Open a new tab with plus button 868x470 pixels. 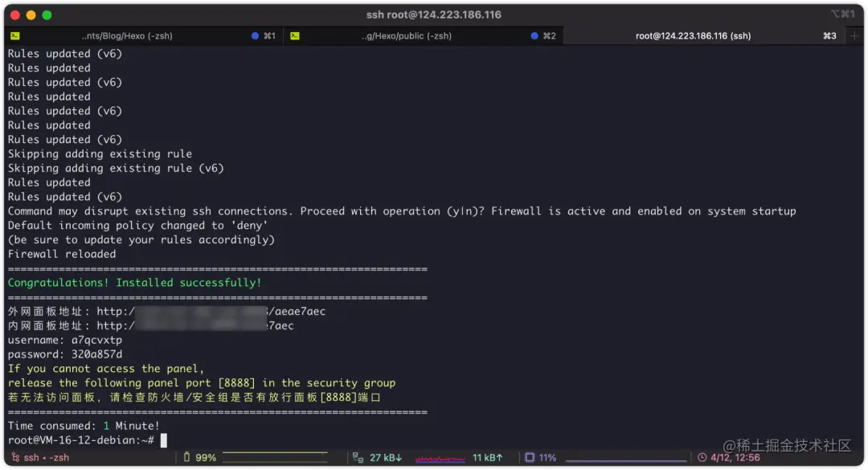(x=854, y=36)
